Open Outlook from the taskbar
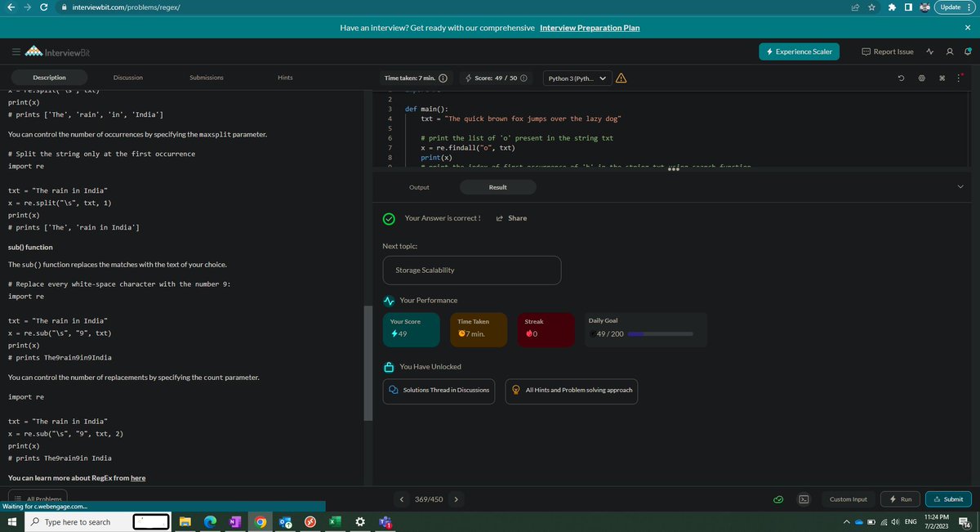The height and width of the screenshot is (532, 980). coord(285,521)
